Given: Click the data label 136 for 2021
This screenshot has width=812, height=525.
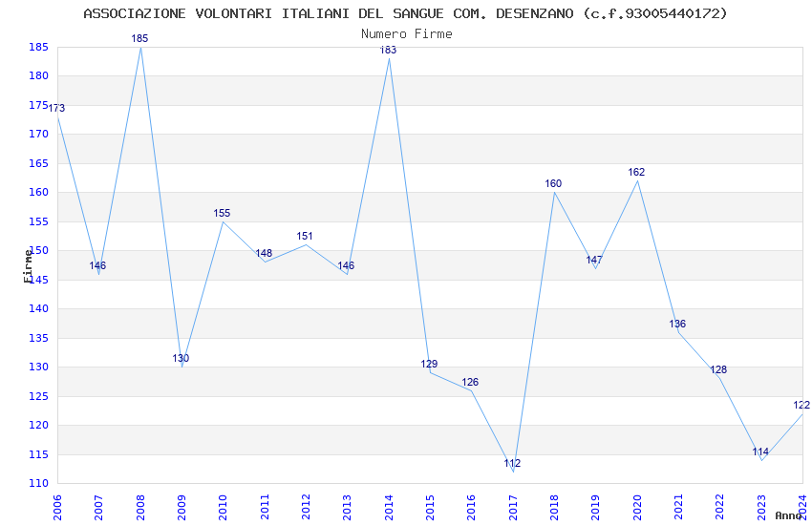Looking at the screenshot, I should [677, 324].
